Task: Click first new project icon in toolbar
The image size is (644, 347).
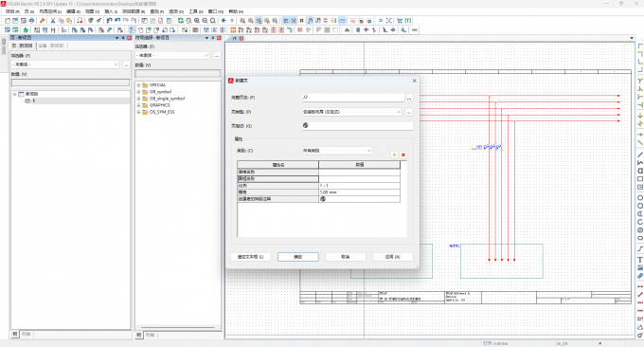Action: 8,21
